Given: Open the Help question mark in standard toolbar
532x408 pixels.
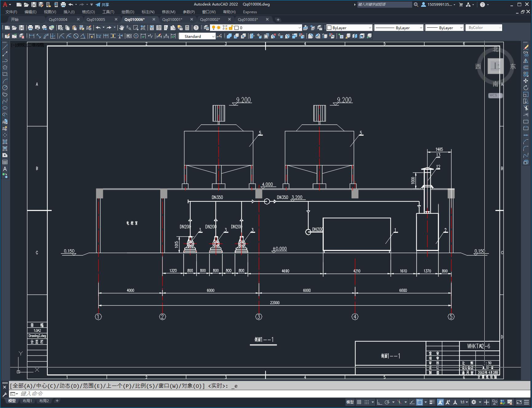Looking at the screenshot, I should (x=196, y=28).
